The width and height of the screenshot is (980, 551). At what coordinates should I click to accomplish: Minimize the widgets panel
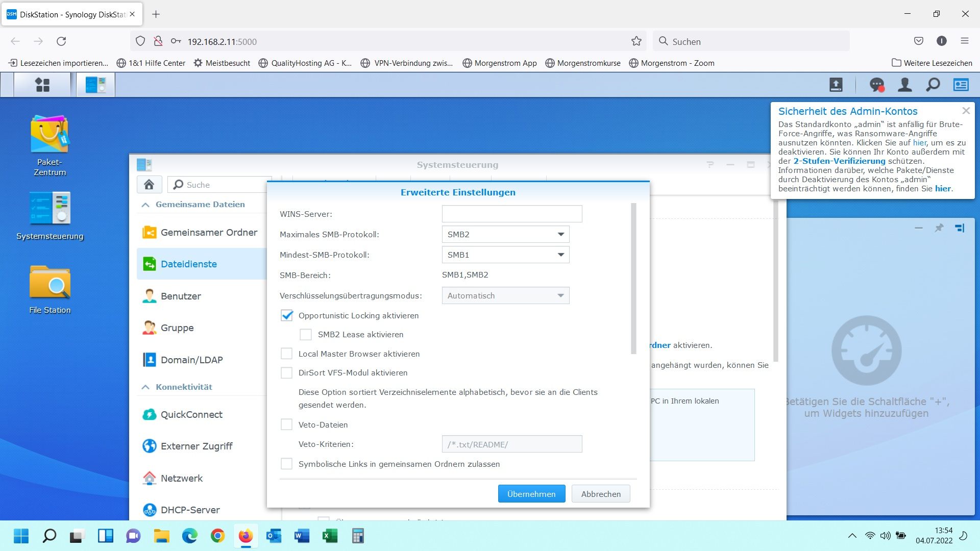point(919,228)
